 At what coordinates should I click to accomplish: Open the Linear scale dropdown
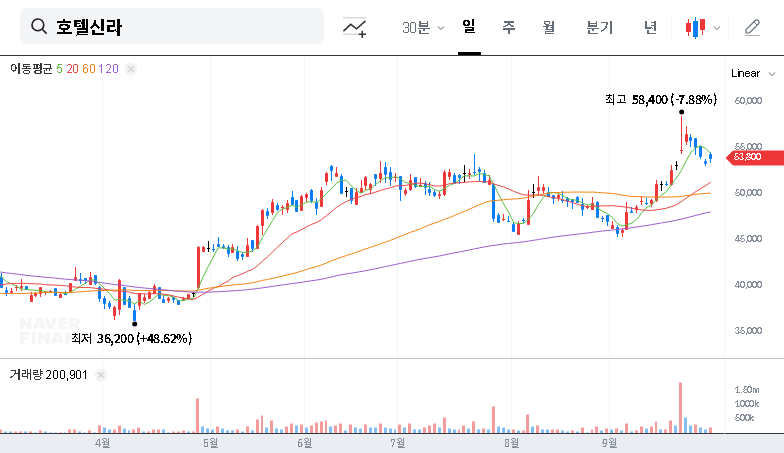coord(752,74)
